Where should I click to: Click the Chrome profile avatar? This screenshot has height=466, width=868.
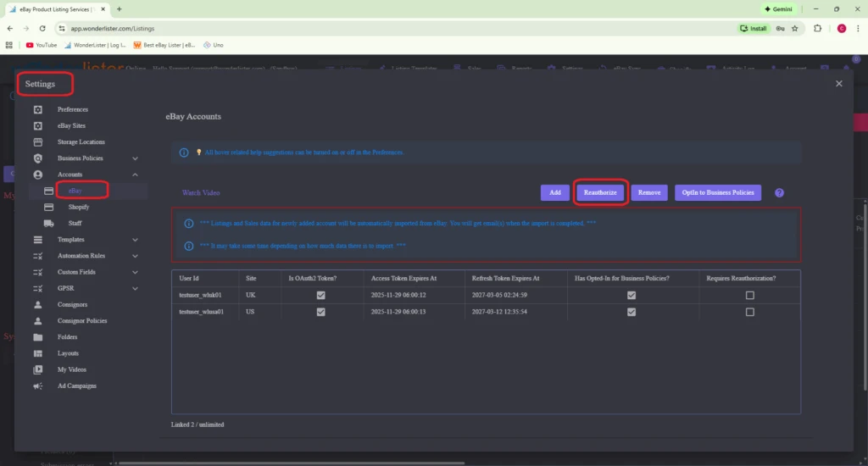[x=842, y=28]
